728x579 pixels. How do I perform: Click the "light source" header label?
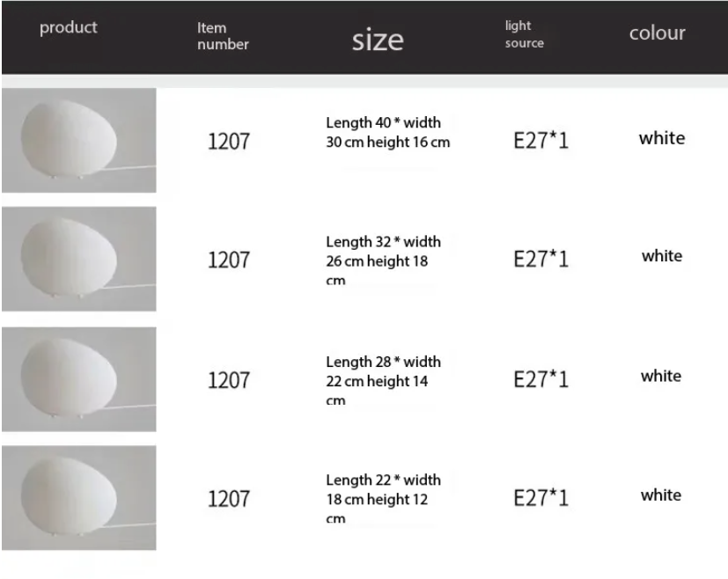click(x=525, y=34)
